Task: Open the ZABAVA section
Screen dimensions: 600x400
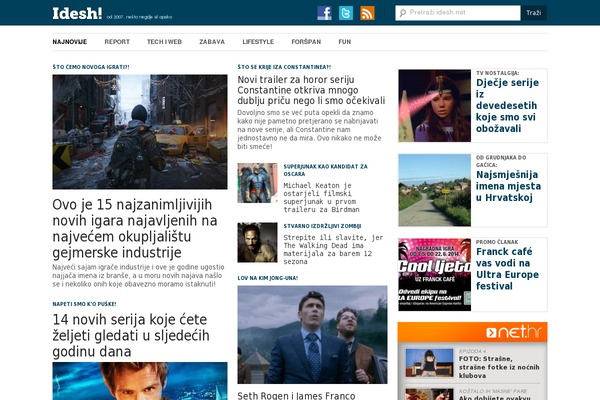Action: (212, 42)
